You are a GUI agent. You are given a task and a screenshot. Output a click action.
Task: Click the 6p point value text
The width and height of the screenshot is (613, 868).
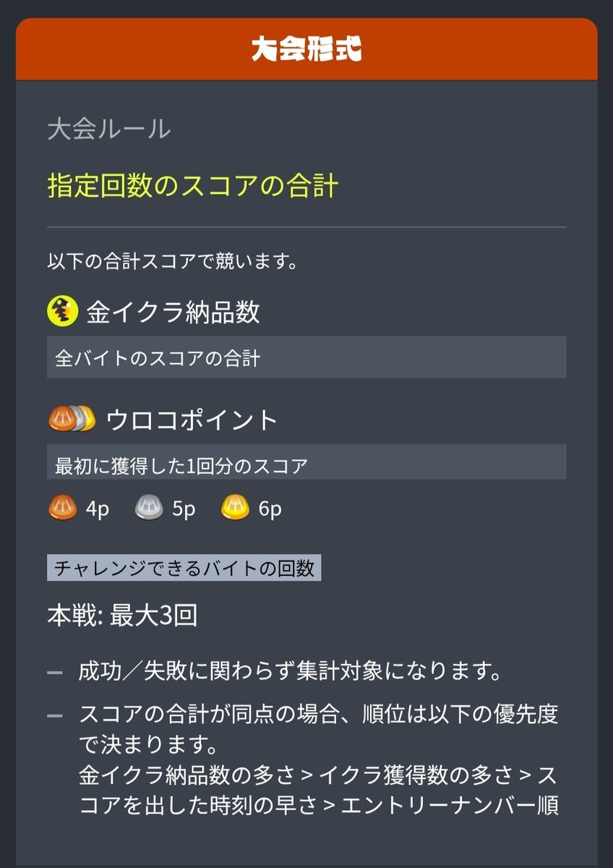click(x=270, y=509)
